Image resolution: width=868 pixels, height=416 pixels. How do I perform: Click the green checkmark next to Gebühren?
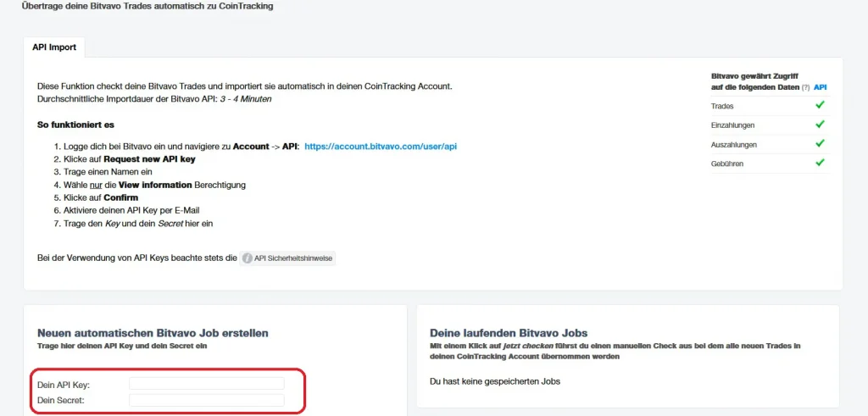click(x=820, y=163)
